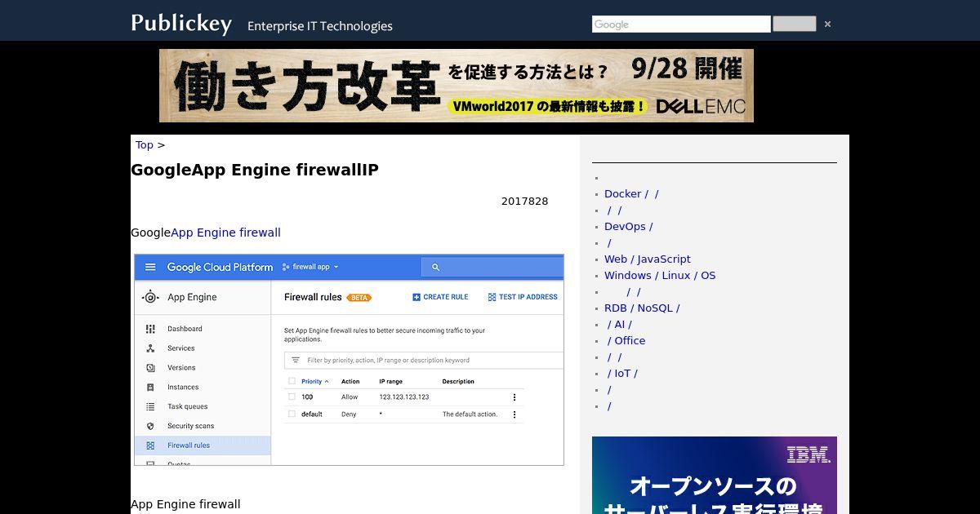The width and height of the screenshot is (980, 514).
Task: Click the Enterprise IT Technologies tagline
Action: click(320, 26)
